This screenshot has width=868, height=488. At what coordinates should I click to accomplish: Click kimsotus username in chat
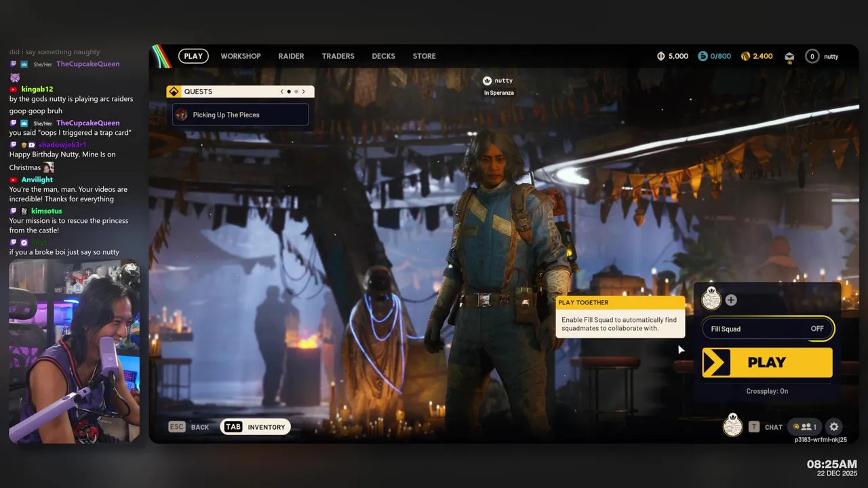tap(46, 211)
